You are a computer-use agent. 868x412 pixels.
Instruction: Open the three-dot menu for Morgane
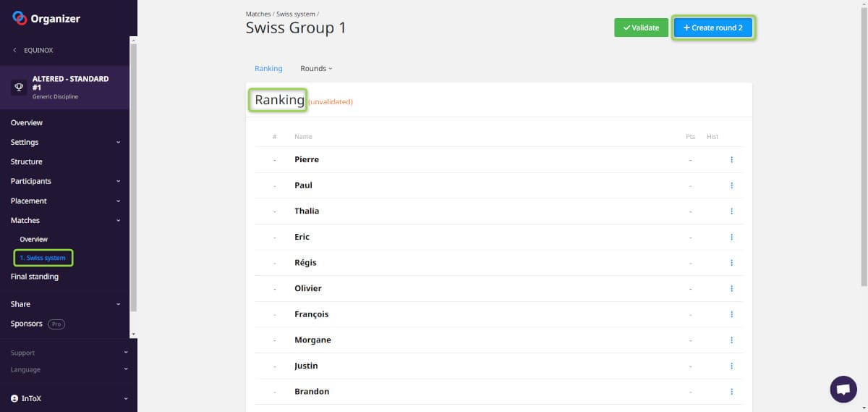tap(731, 340)
